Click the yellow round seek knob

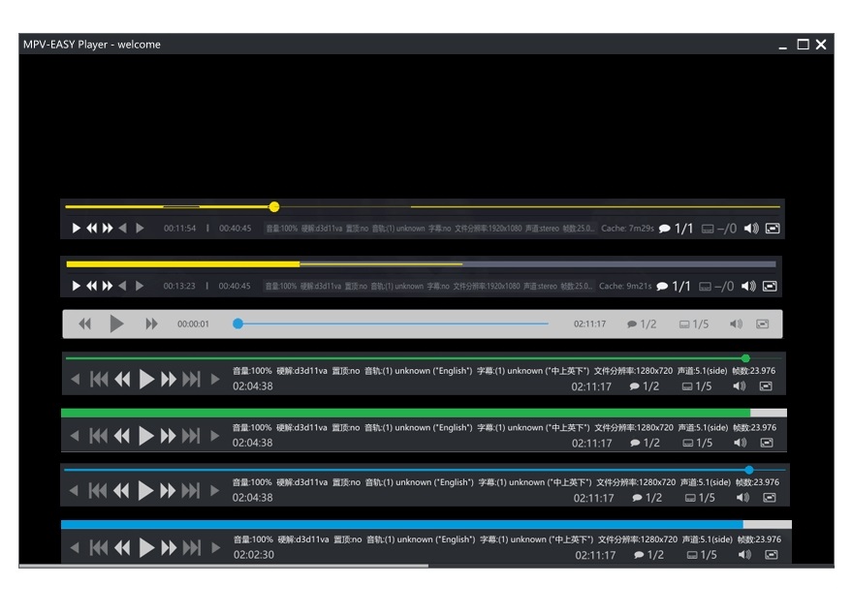coord(274,206)
